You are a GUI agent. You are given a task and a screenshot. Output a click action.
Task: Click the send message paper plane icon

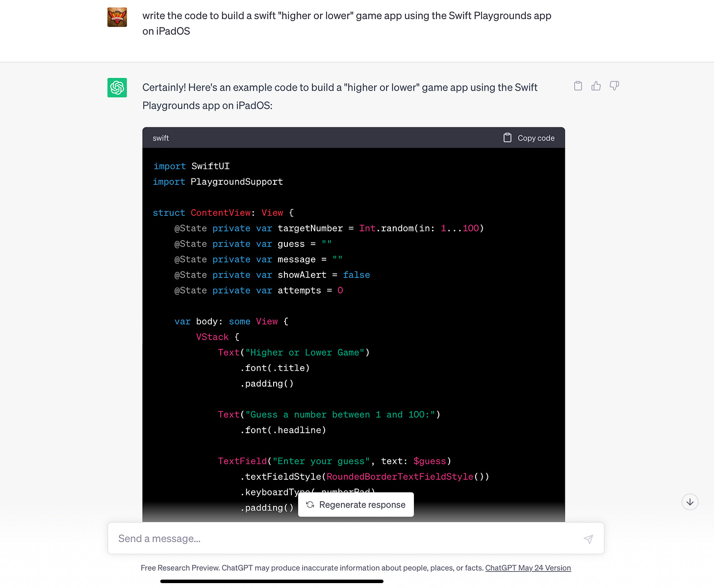(x=588, y=539)
